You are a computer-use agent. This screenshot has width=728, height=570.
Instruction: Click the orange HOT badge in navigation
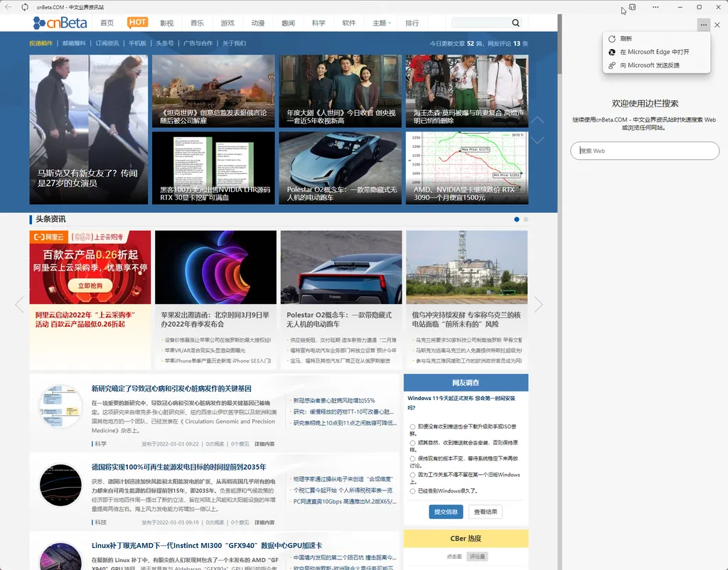pyautogui.click(x=138, y=22)
